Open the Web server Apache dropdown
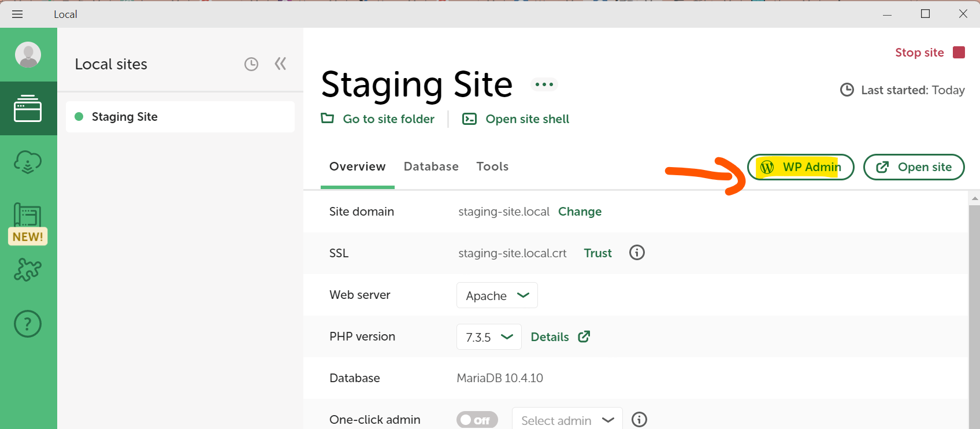Screen dimensions: 980x429 497,295
